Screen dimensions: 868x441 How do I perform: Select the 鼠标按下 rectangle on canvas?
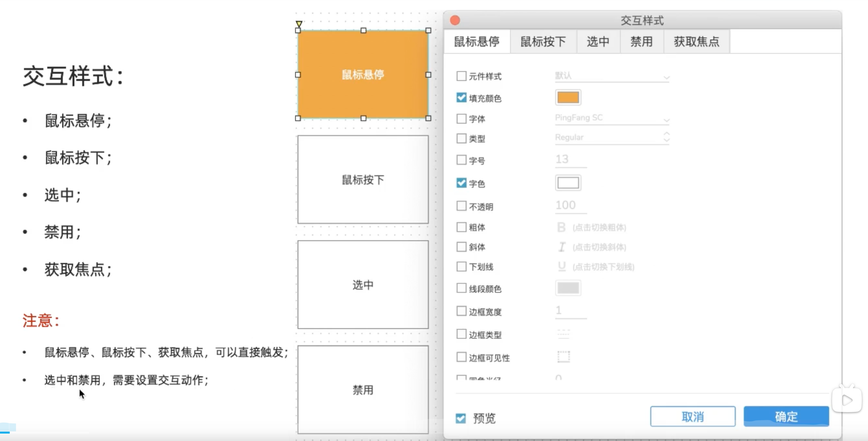pyautogui.click(x=363, y=179)
